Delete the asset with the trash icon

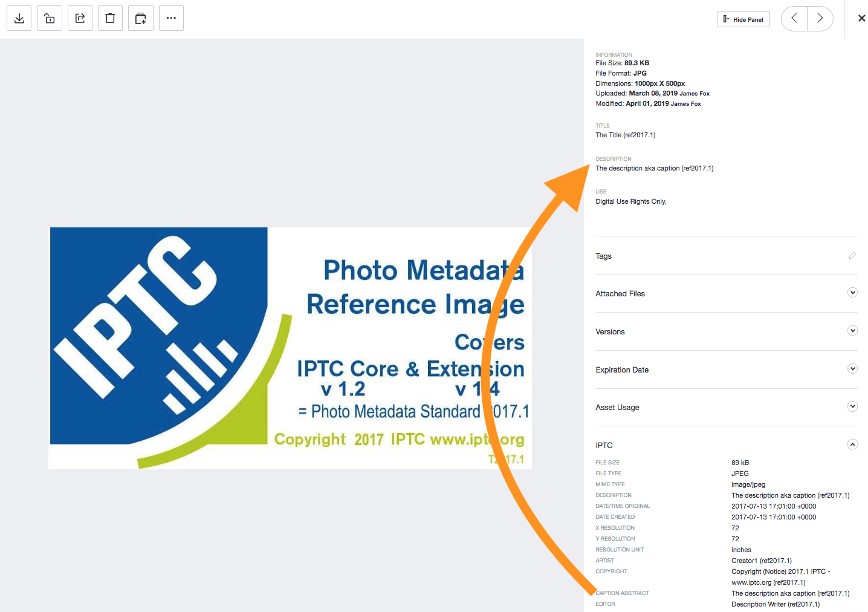pos(110,18)
